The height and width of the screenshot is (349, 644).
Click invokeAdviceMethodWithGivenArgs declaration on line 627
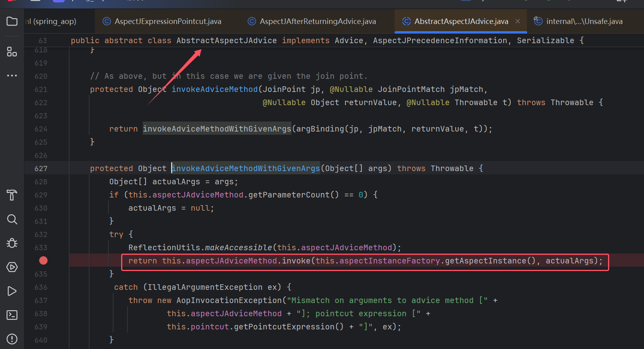tap(246, 168)
